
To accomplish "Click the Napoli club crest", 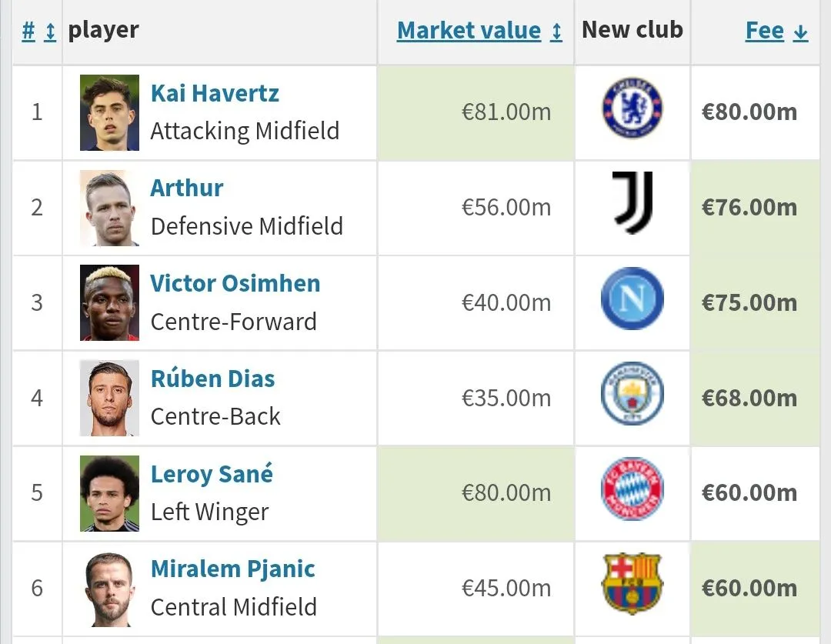I will (x=632, y=299).
